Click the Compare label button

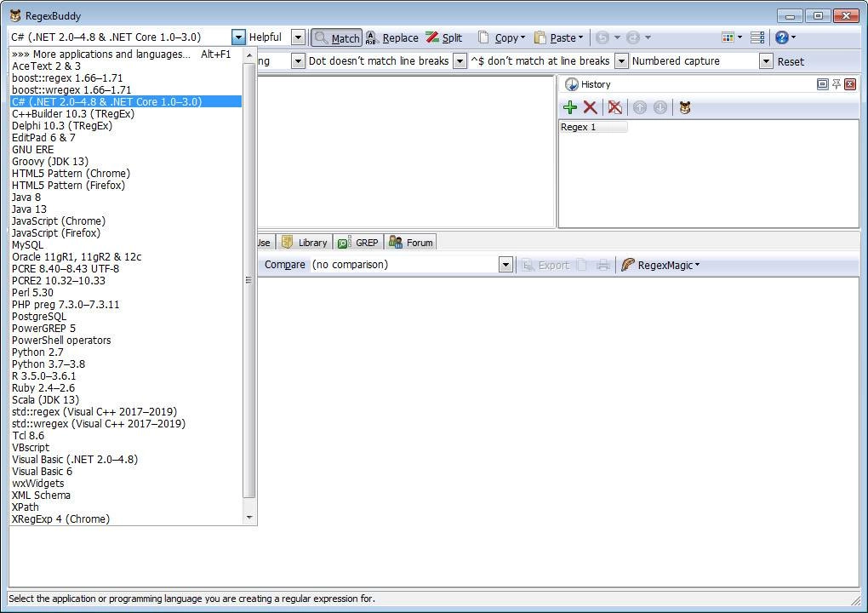click(x=284, y=265)
